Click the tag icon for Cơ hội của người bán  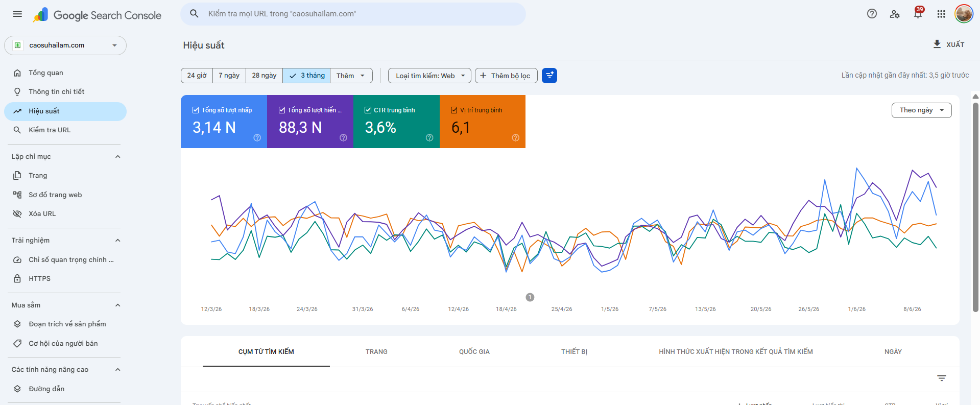point(17,343)
